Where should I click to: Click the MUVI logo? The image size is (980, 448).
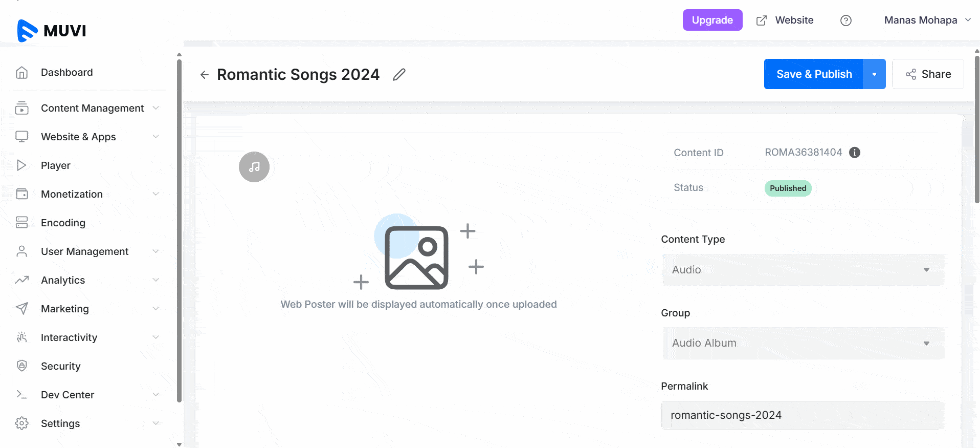pyautogui.click(x=52, y=31)
